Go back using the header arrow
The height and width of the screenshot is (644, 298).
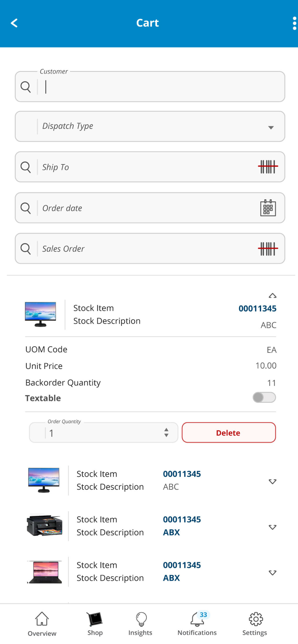pyautogui.click(x=14, y=23)
